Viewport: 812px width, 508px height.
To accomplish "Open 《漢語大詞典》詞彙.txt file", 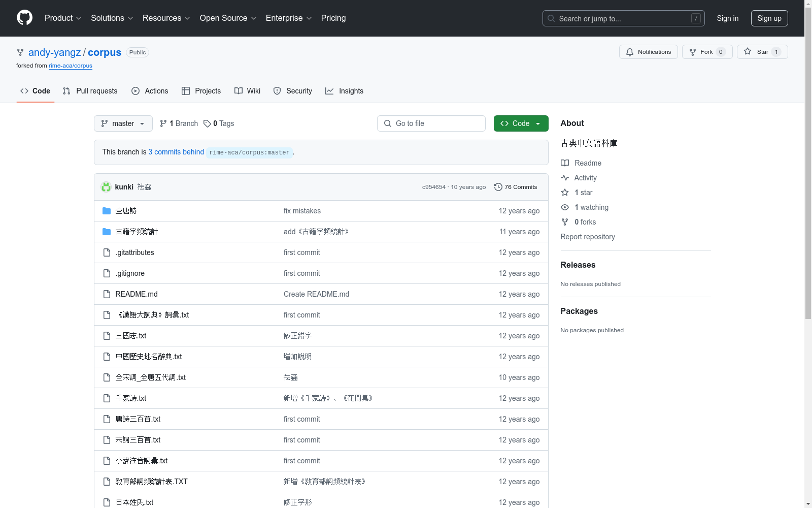I will [x=152, y=315].
